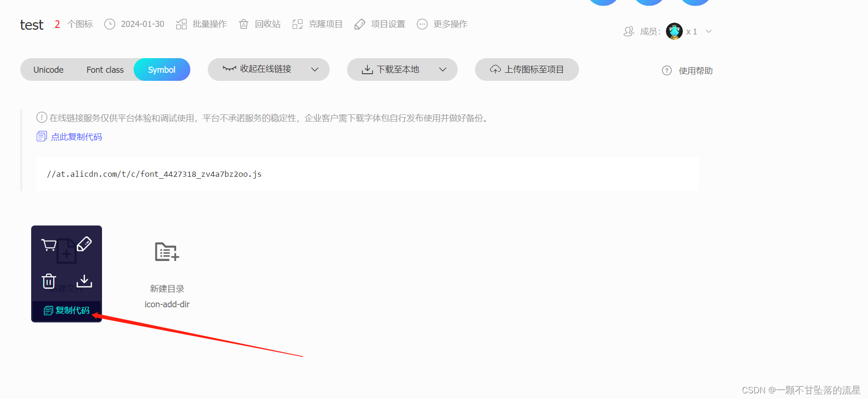Select the 新建目录 folder icon
This screenshot has height=399, width=868.
pyautogui.click(x=167, y=252)
